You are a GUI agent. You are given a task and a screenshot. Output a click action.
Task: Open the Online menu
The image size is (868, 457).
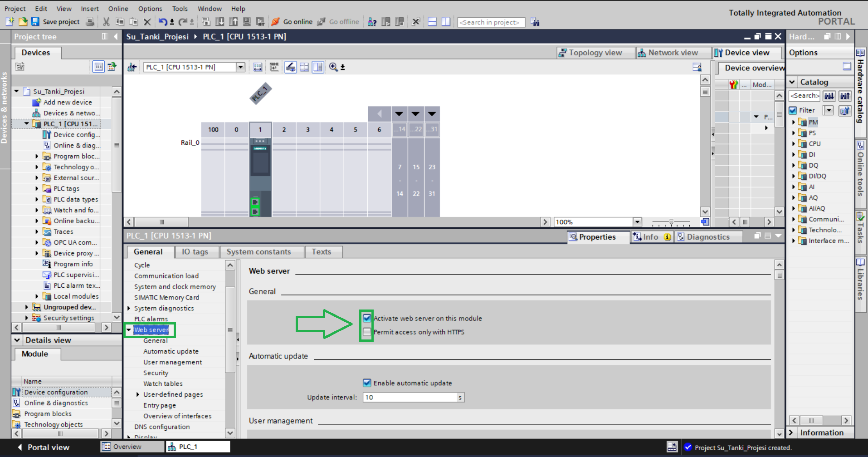pyautogui.click(x=118, y=9)
